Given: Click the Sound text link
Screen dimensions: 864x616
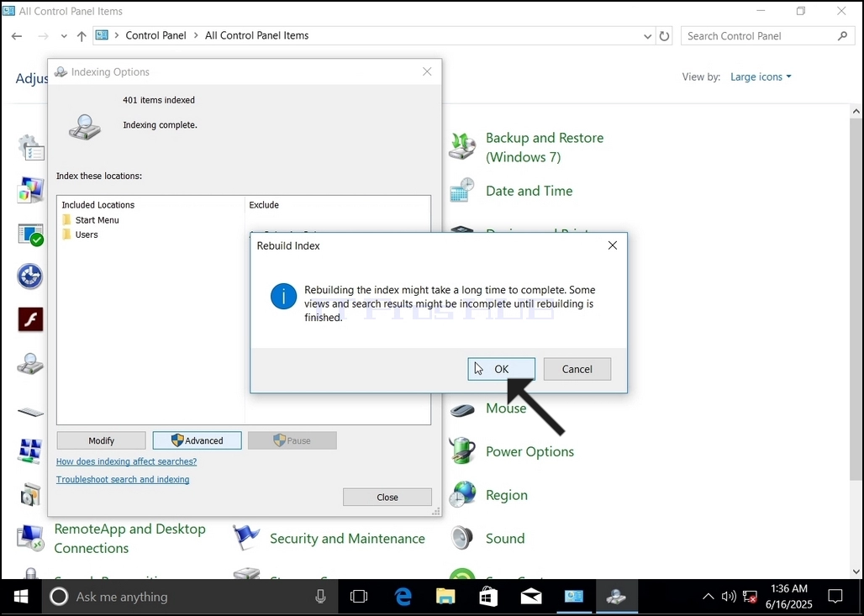Looking at the screenshot, I should point(505,539).
